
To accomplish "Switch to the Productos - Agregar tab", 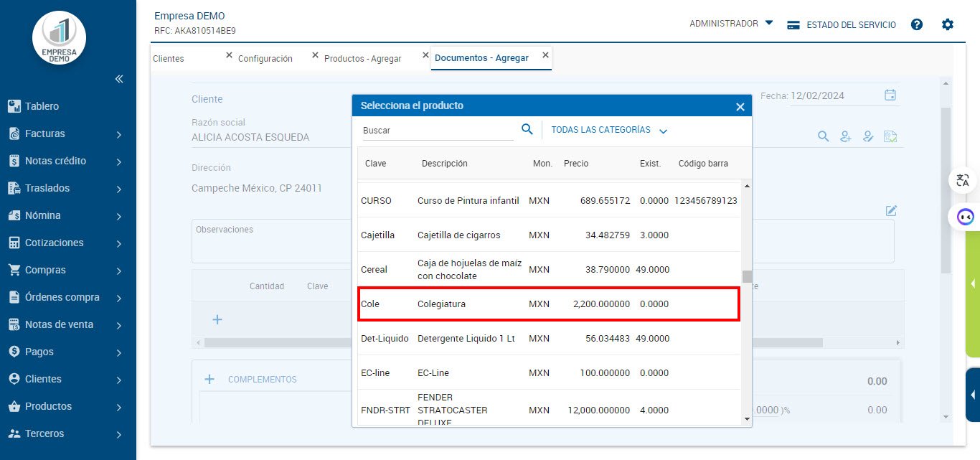I will coord(362,59).
